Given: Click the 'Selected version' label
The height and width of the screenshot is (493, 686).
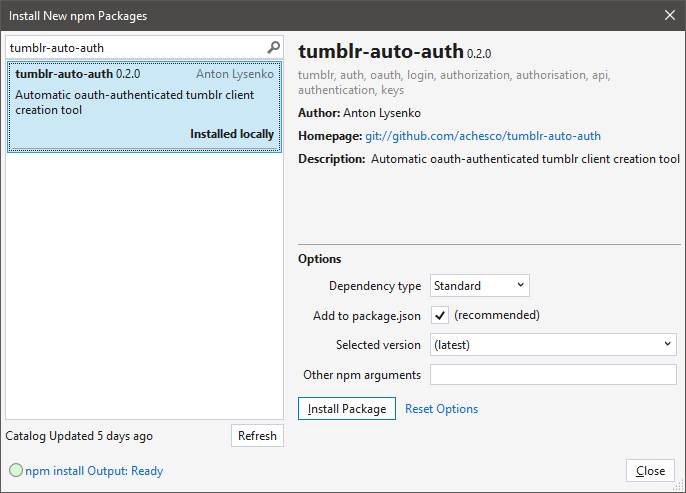Looking at the screenshot, I should point(378,345).
